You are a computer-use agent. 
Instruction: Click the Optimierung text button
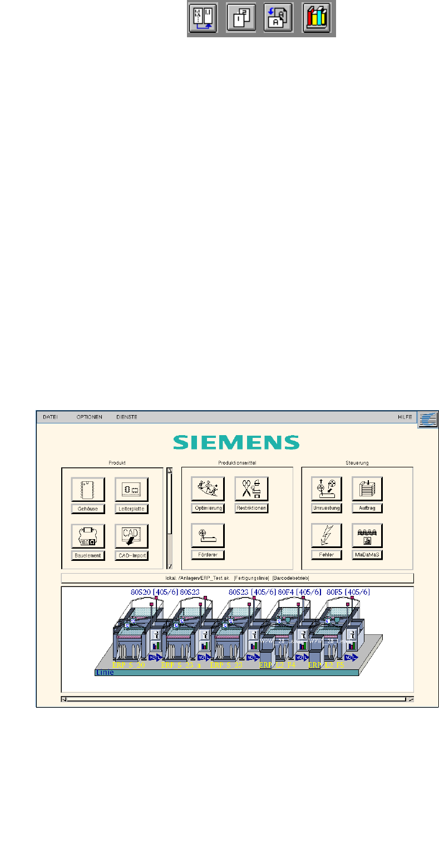pos(208,508)
